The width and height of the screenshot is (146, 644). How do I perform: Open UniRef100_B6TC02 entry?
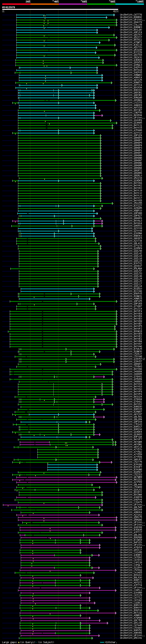(131, 613)
